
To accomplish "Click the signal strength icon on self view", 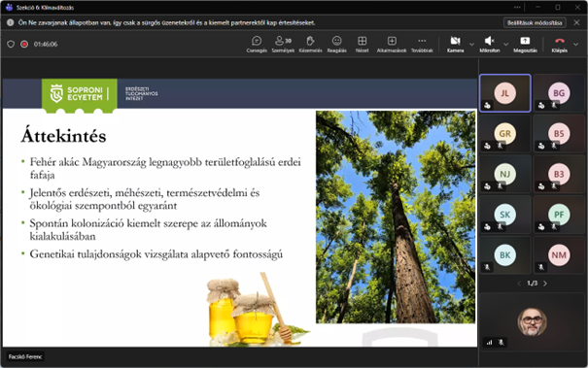I will (x=490, y=342).
